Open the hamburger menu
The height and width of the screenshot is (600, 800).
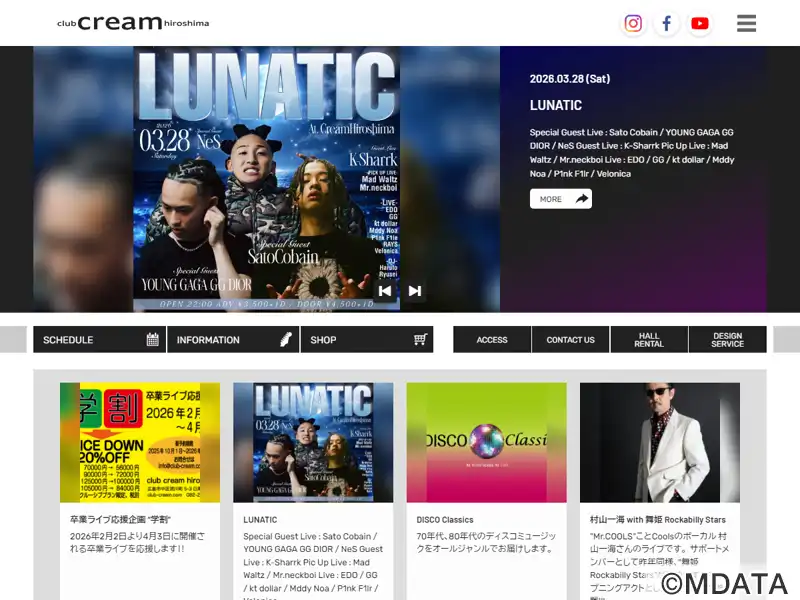coord(746,23)
